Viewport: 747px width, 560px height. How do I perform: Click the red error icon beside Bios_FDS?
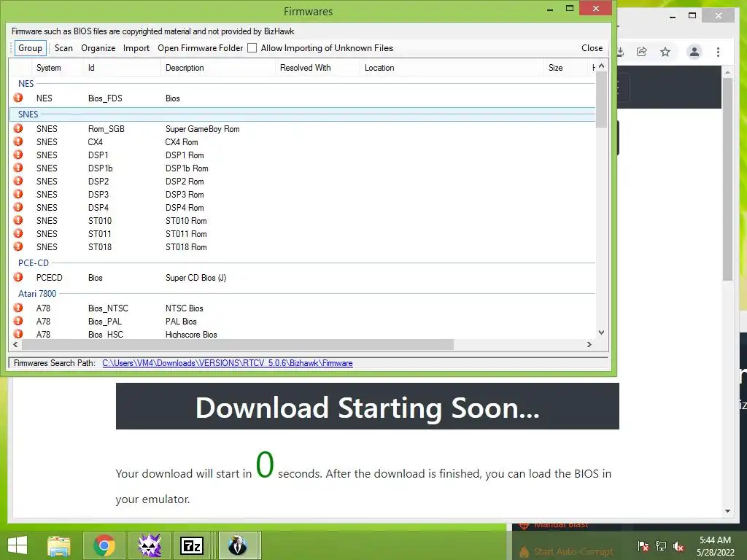tap(18, 98)
